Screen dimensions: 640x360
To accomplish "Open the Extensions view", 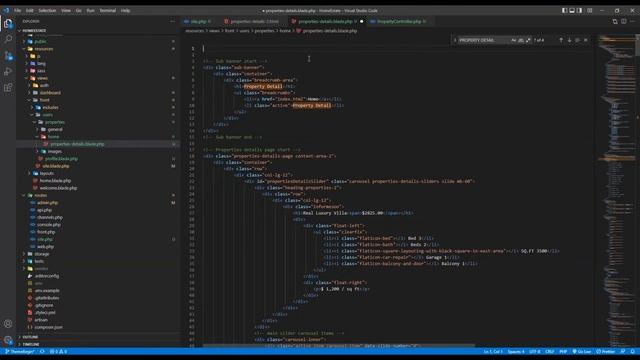I will coord(8,87).
